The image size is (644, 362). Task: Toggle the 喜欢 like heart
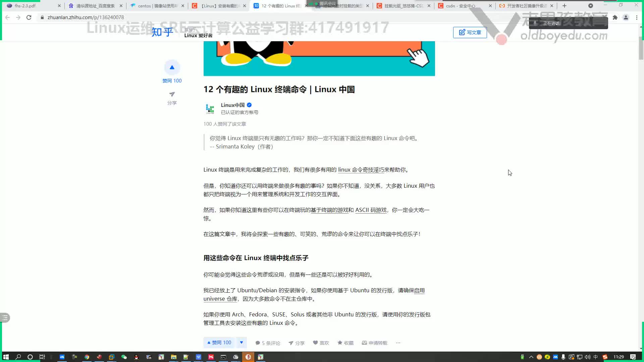[x=321, y=343]
